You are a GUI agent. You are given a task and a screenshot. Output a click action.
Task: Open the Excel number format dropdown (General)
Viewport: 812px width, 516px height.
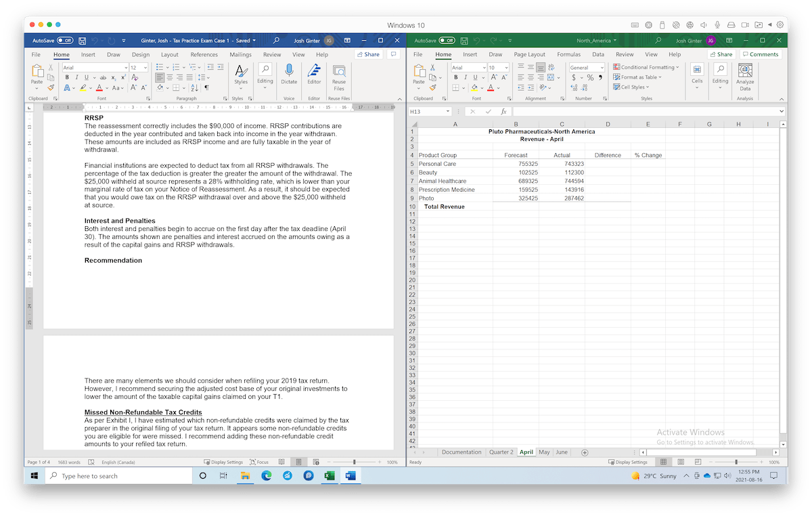click(x=601, y=68)
